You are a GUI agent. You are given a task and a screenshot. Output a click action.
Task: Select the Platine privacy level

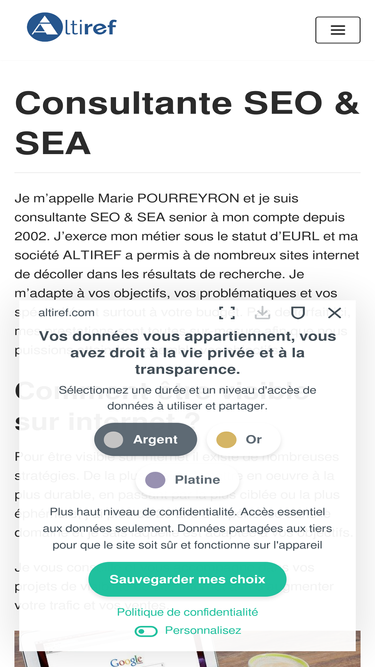pyautogui.click(x=187, y=480)
